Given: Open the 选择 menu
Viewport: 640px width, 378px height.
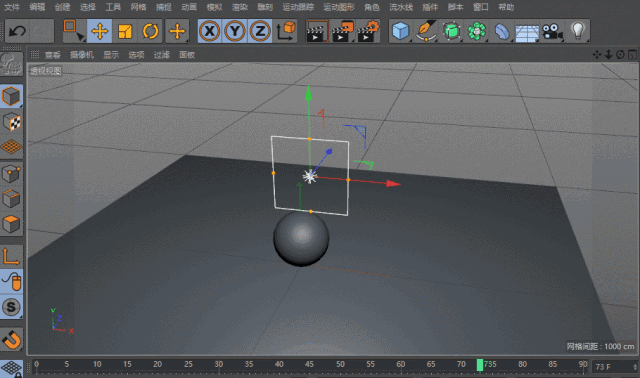Looking at the screenshot, I should point(87,7).
